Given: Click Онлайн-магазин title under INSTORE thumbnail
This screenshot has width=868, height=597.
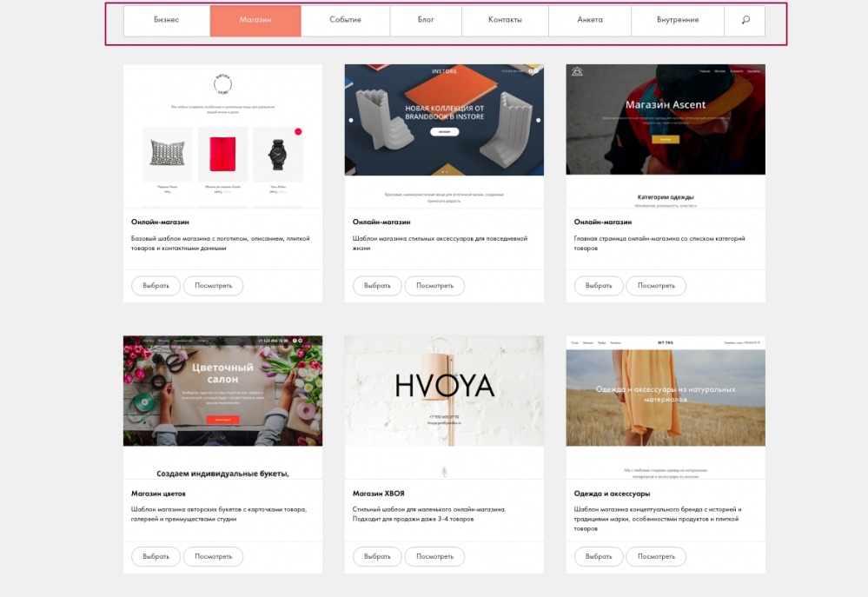Looking at the screenshot, I should [381, 222].
